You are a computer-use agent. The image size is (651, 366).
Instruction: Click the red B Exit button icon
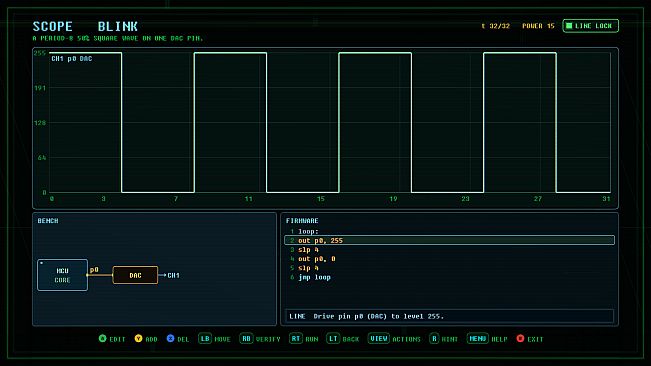(520, 339)
